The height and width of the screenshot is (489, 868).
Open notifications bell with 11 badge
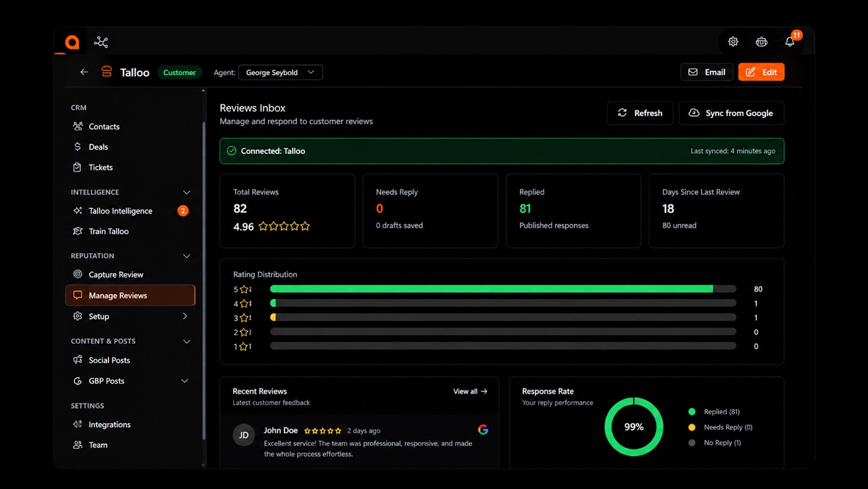(x=789, y=42)
